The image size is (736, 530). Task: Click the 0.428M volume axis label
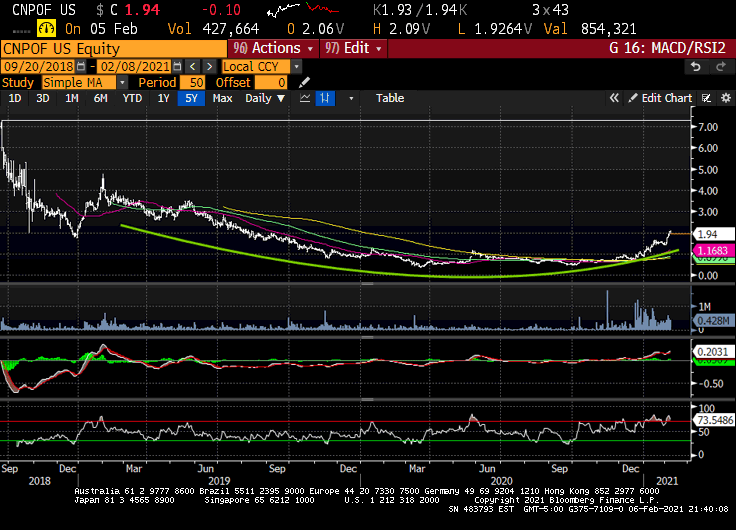713,321
